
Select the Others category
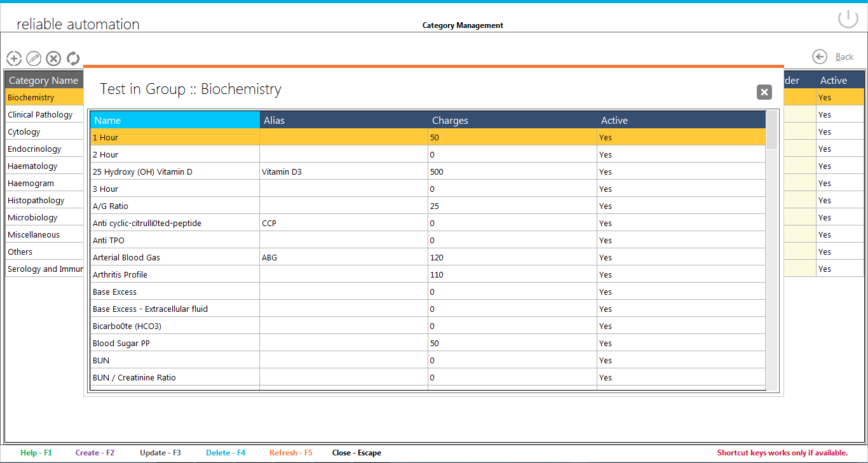(44, 252)
